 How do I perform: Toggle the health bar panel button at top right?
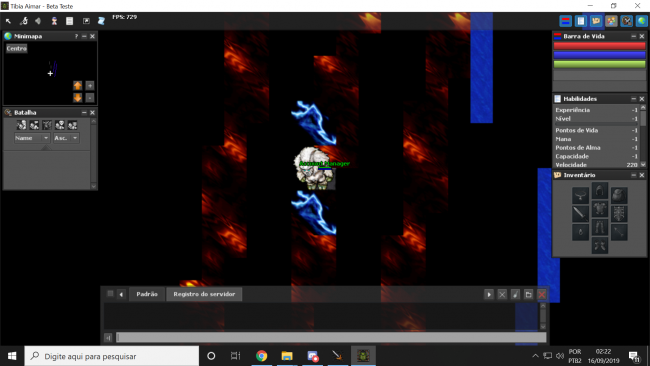[565, 21]
